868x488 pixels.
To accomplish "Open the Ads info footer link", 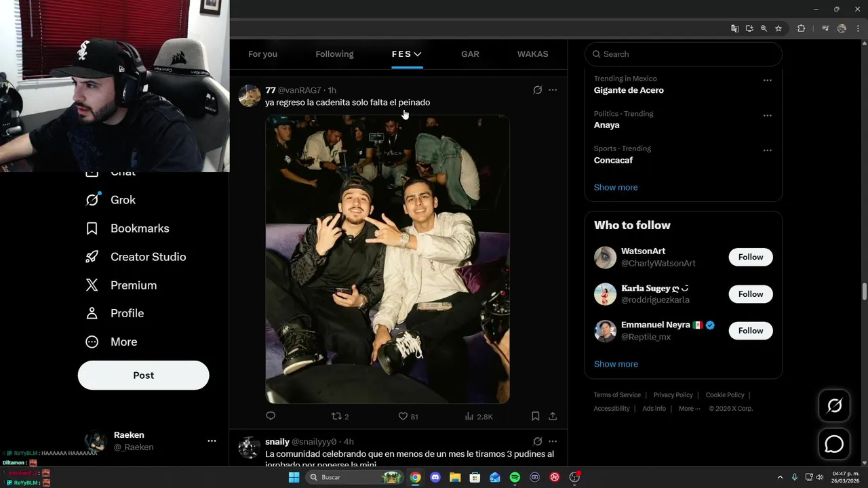I will click(654, 409).
